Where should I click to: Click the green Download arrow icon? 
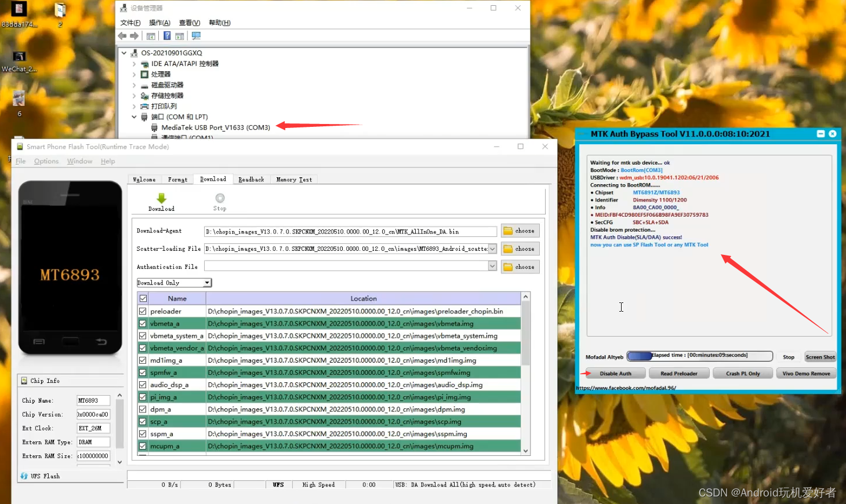pos(161,198)
